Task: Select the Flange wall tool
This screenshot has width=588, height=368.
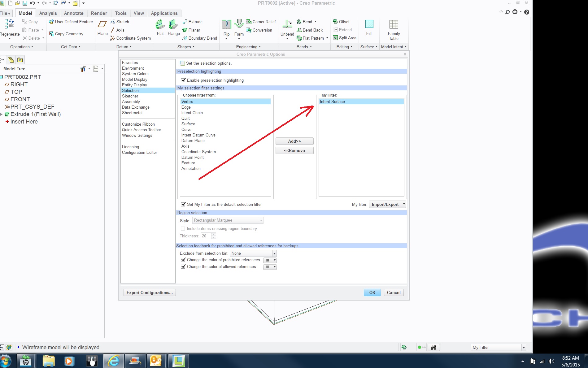Action: tap(173, 28)
